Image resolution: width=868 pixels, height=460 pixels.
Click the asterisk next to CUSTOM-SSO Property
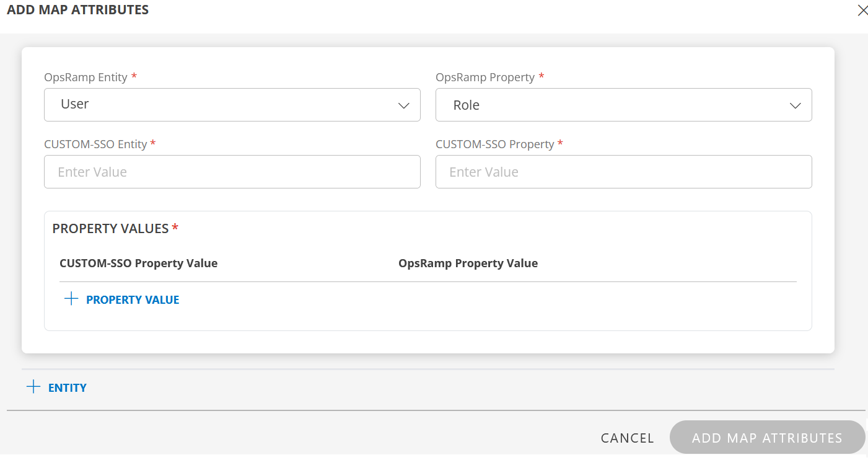[x=561, y=143]
